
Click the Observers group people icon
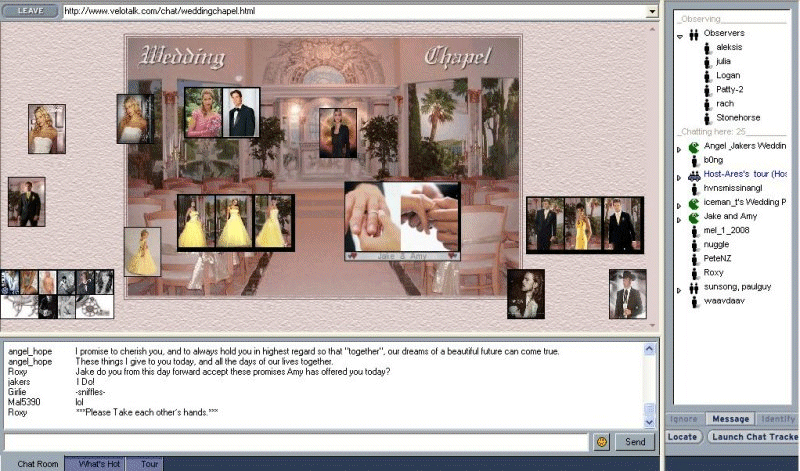(693, 33)
